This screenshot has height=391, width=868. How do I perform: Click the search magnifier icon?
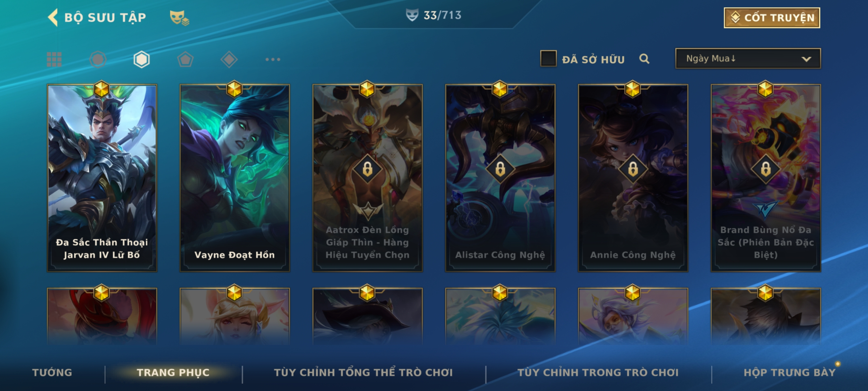tap(644, 59)
